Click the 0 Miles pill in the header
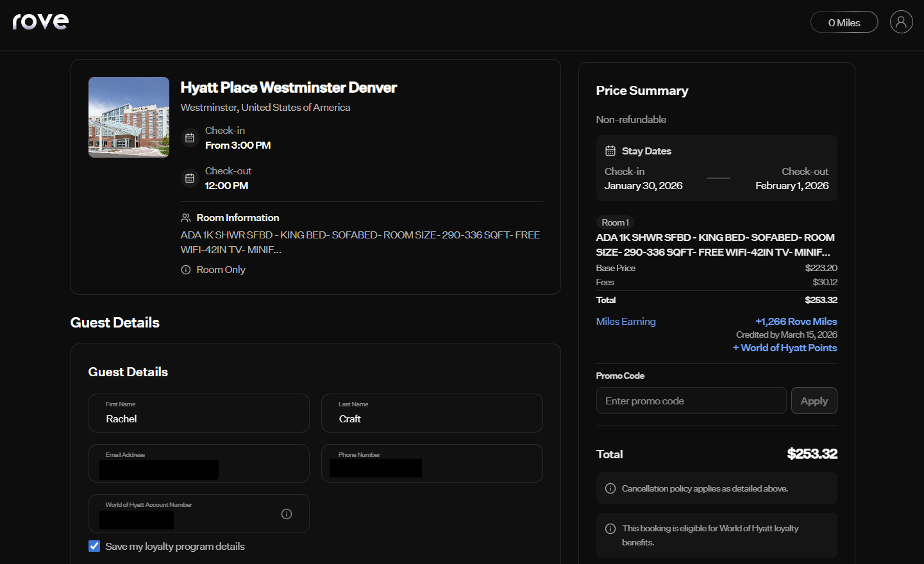The height and width of the screenshot is (564, 924). tap(844, 21)
